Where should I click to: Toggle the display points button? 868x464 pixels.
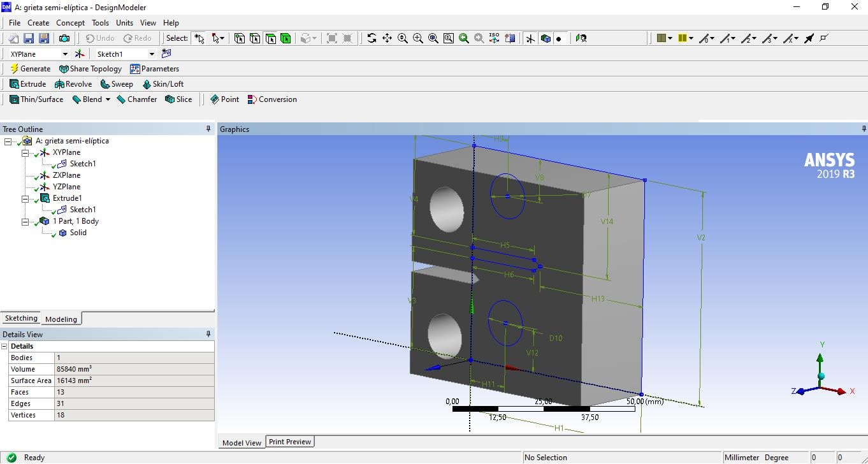pos(560,38)
